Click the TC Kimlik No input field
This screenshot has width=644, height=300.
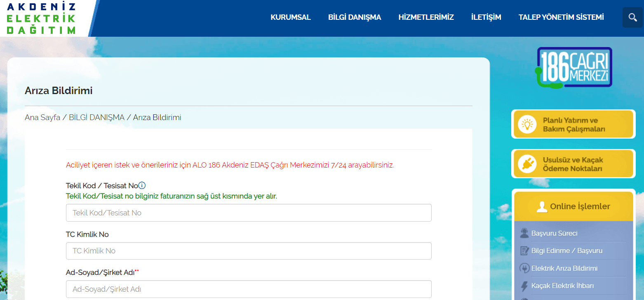pyautogui.click(x=249, y=250)
